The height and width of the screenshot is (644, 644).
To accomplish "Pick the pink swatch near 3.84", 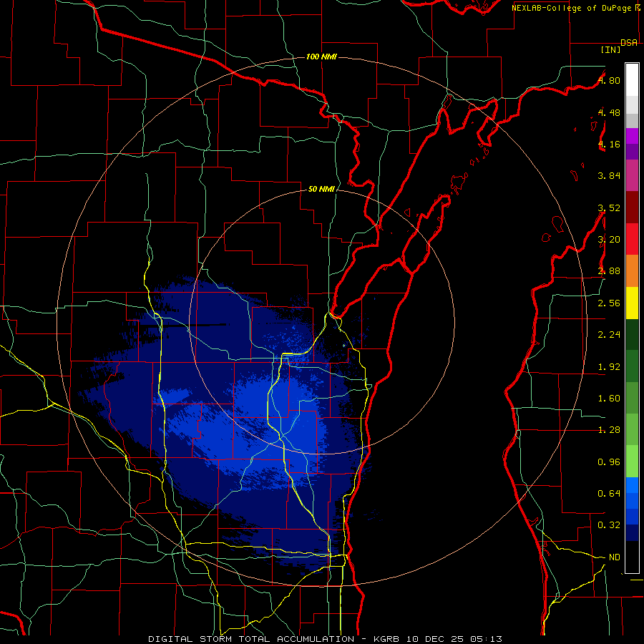I will click(x=632, y=176).
